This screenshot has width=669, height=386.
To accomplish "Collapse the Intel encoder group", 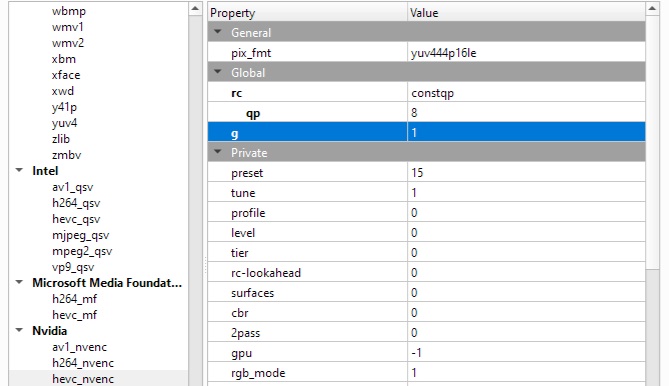I will (x=19, y=170).
